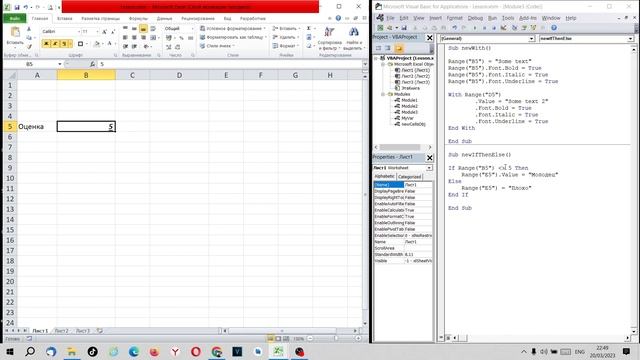640x360 pixels.
Task: Open the Tools menu in VBA editor
Action: 508,18
